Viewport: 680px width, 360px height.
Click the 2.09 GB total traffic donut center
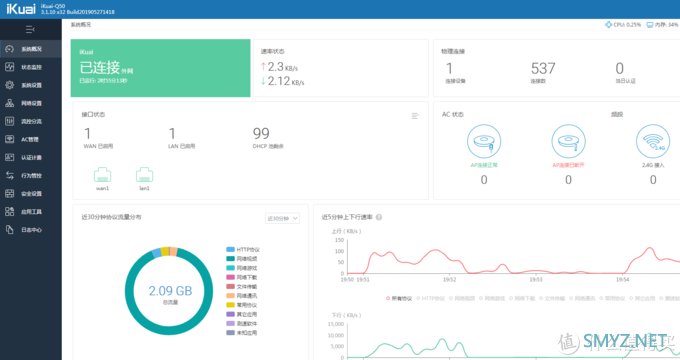point(170,291)
